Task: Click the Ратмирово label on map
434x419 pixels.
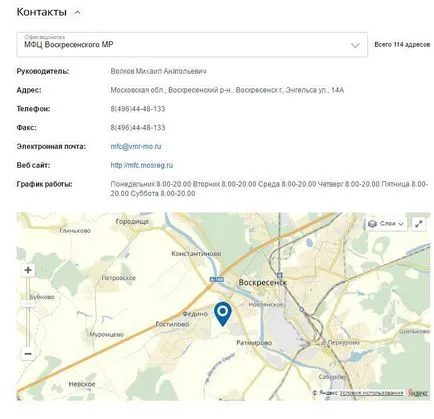Action: tap(254, 343)
